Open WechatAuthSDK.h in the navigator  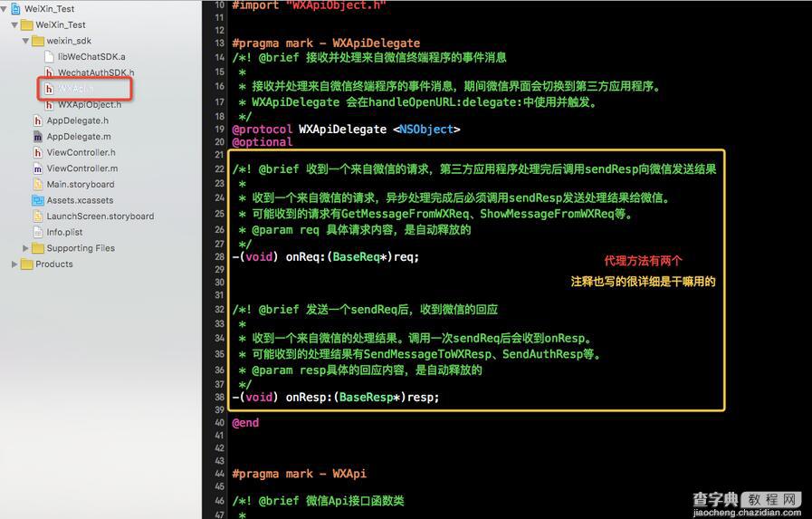click(x=96, y=72)
